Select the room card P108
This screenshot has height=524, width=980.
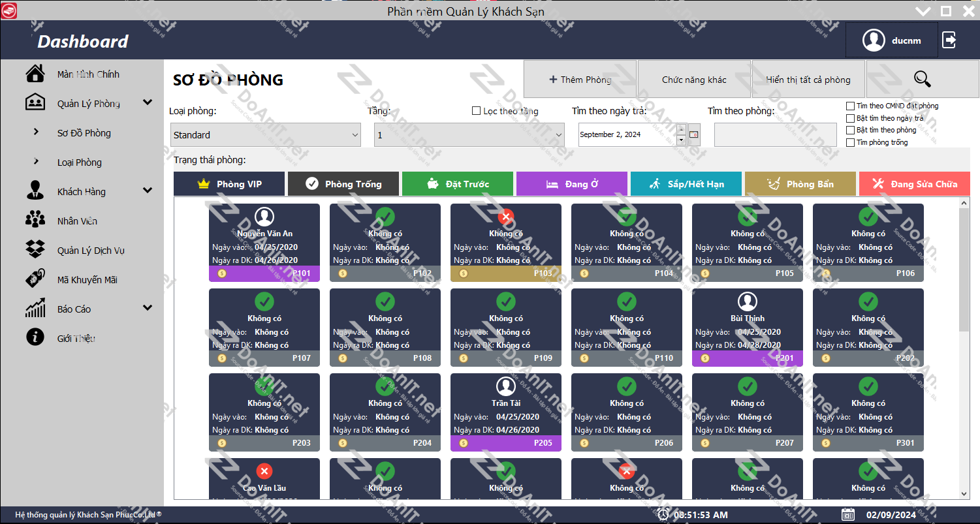pyautogui.click(x=385, y=327)
